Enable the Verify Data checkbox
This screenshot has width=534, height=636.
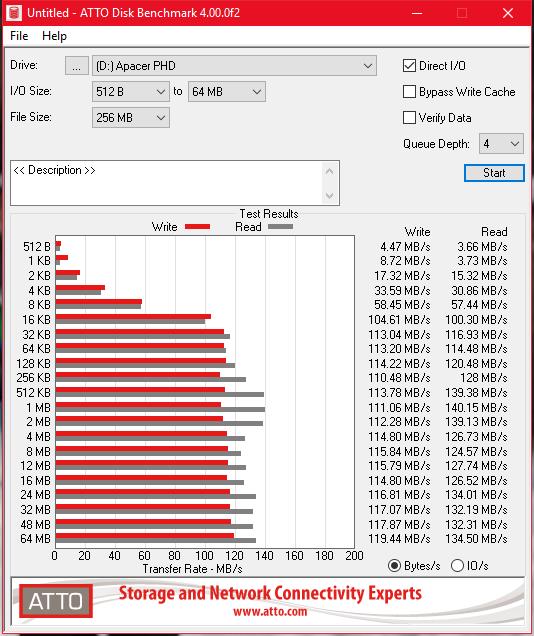409,118
